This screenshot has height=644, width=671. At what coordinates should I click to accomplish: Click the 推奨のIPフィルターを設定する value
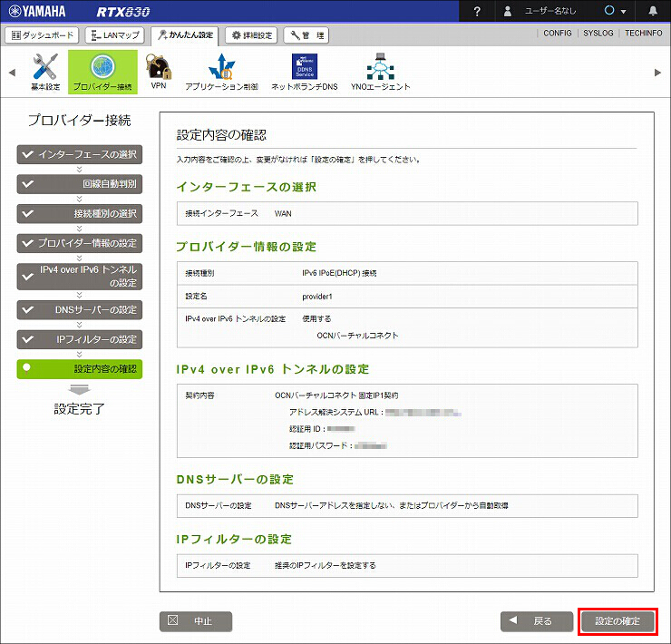(326, 566)
